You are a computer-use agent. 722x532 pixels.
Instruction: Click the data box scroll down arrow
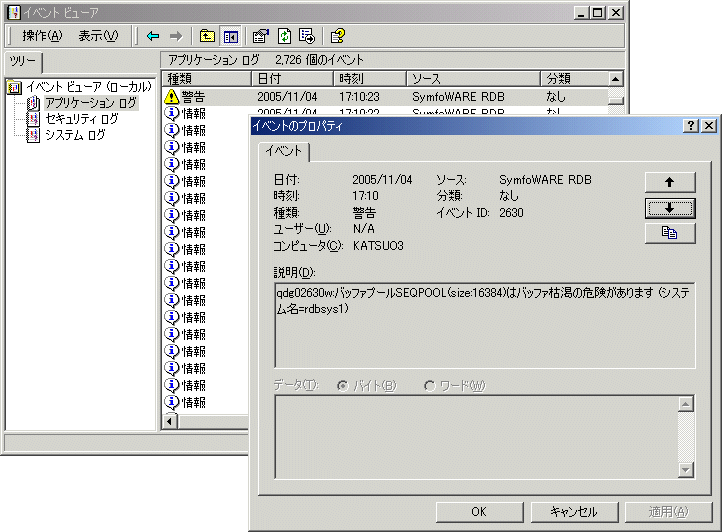coord(686,470)
